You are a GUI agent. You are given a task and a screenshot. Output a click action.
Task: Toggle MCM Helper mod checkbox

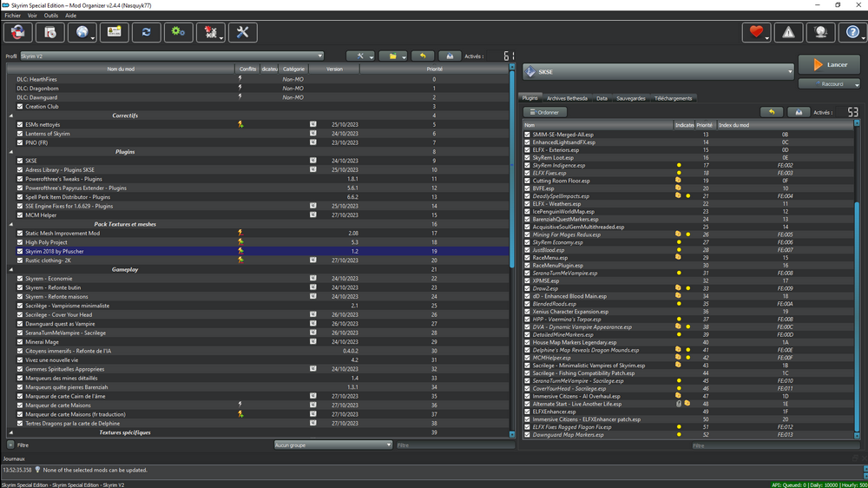coord(20,215)
